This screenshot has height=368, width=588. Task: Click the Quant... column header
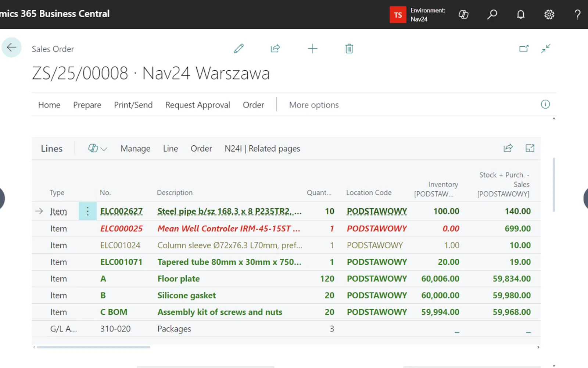pyautogui.click(x=319, y=192)
